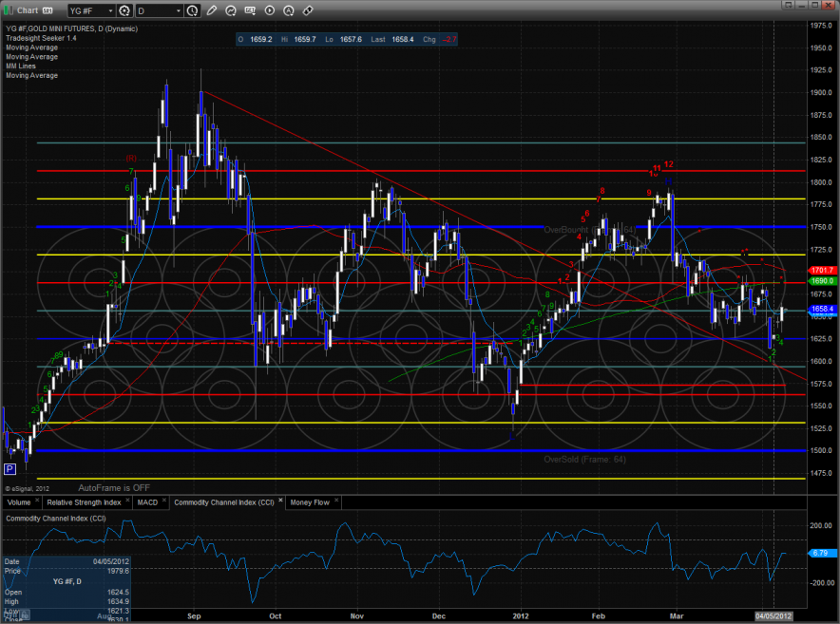Click the MM Lines study label

point(22,66)
